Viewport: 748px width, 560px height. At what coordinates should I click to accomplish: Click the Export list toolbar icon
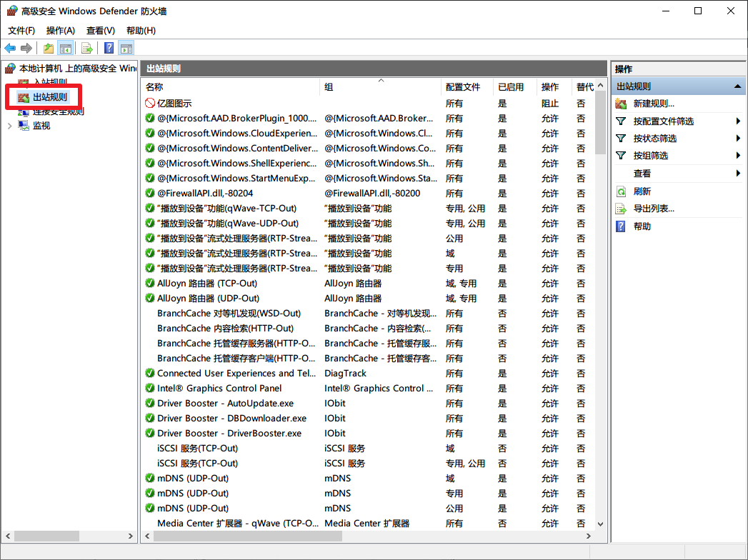[x=87, y=48]
